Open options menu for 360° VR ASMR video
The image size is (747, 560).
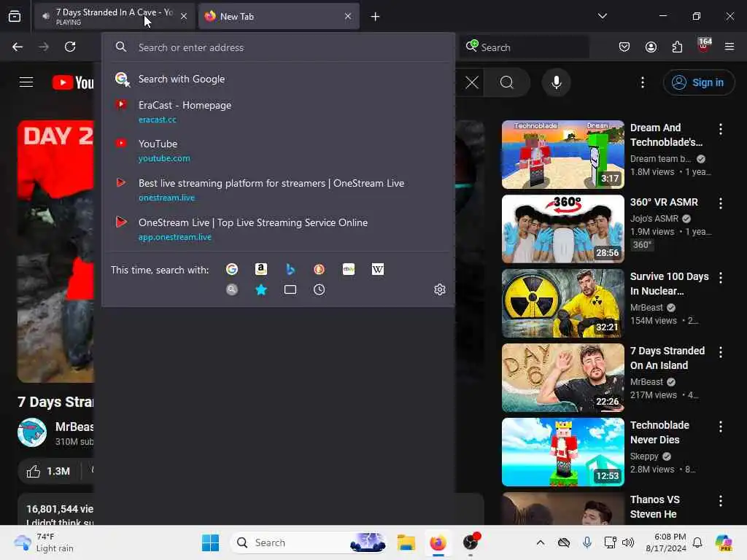(720, 203)
